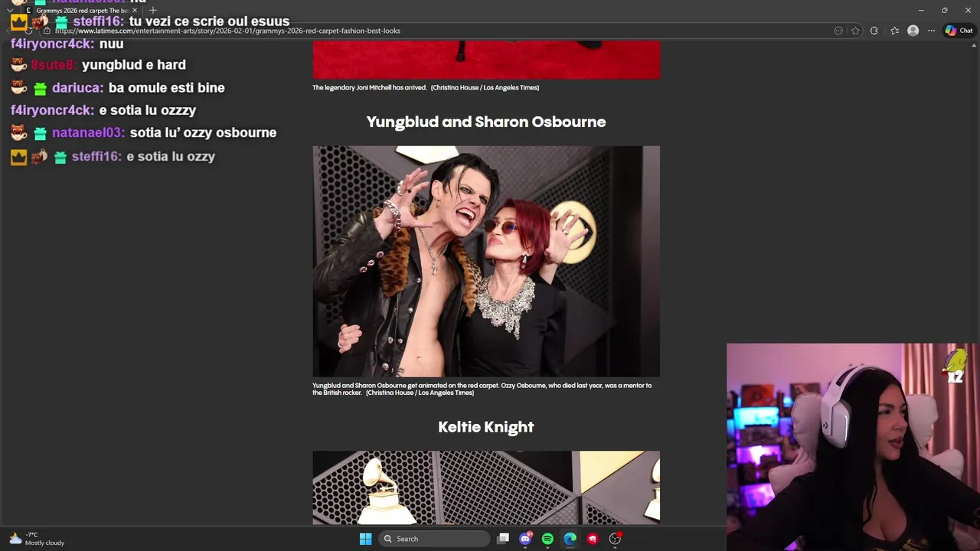Minimize the Edge browser window
The height and width of the screenshot is (551, 980).
tap(921, 11)
